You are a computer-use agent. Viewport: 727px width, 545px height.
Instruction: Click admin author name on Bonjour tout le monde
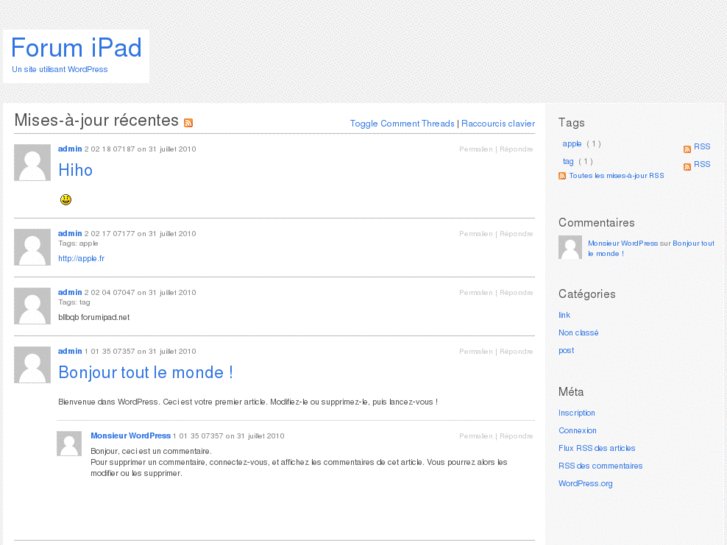click(x=70, y=351)
